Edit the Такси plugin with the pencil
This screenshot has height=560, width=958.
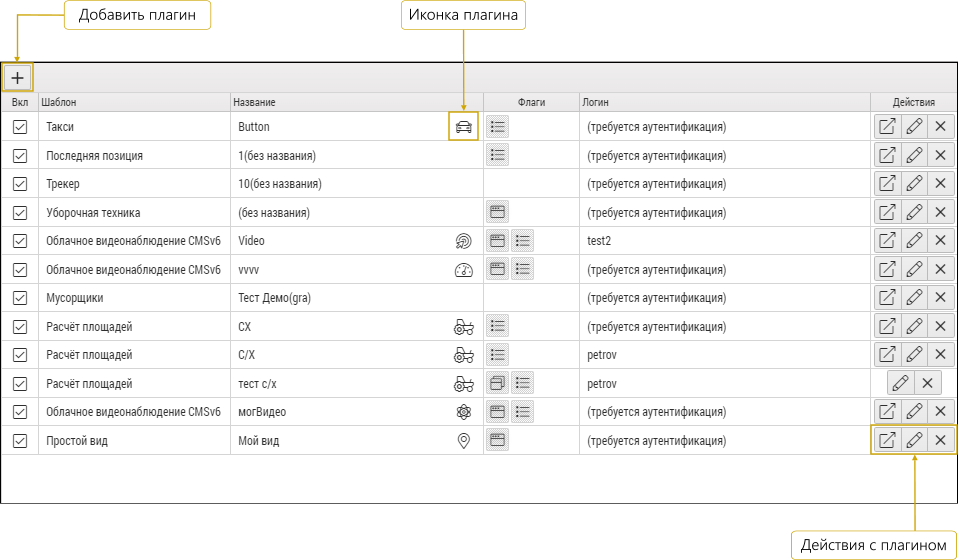pos(914,127)
